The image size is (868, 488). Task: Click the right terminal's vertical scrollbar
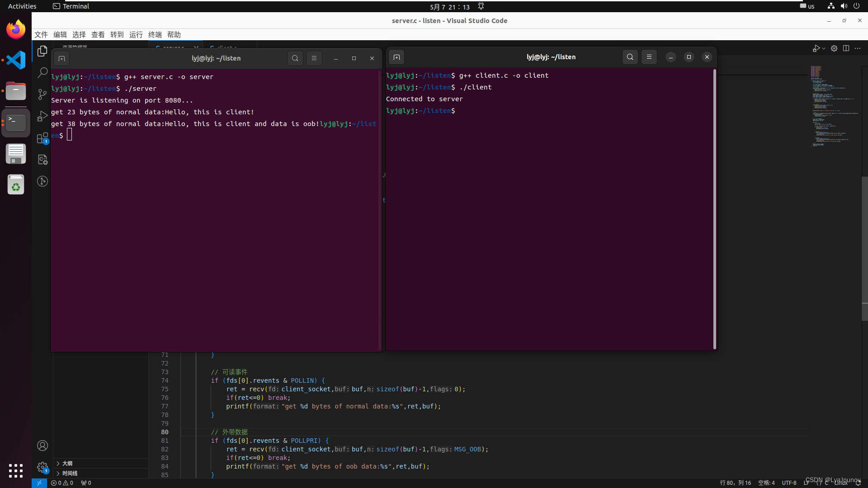click(715, 209)
